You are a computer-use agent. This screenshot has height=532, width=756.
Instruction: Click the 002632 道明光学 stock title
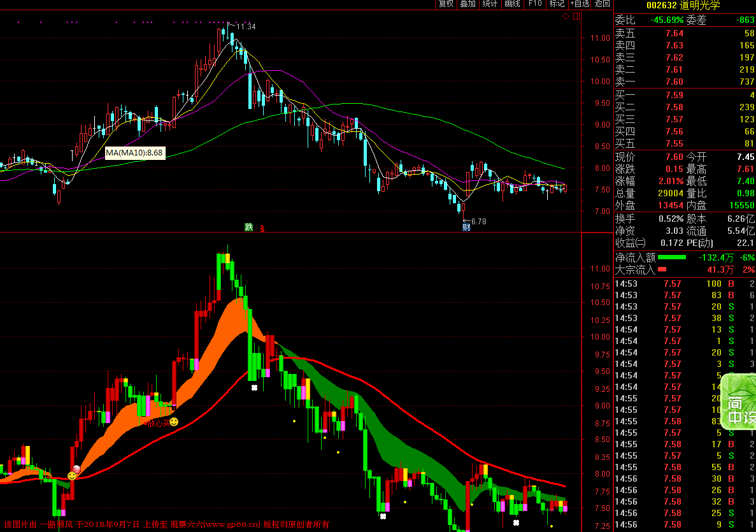click(x=684, y=5)
